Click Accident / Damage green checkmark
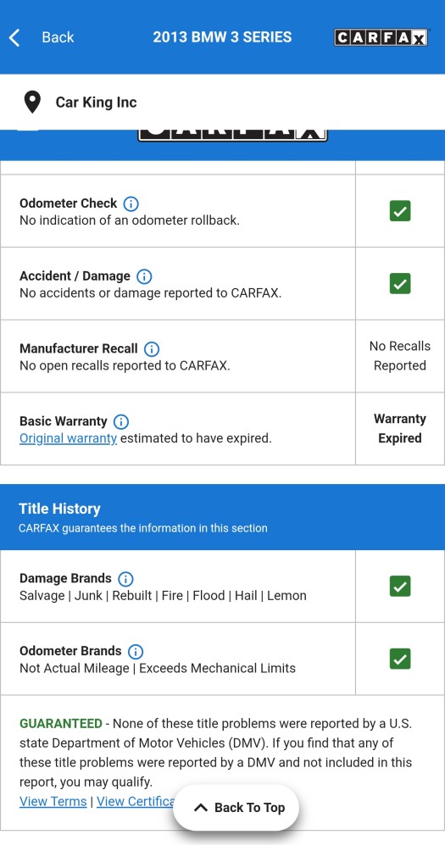The image size is (445, 868). tap(400, 283)
